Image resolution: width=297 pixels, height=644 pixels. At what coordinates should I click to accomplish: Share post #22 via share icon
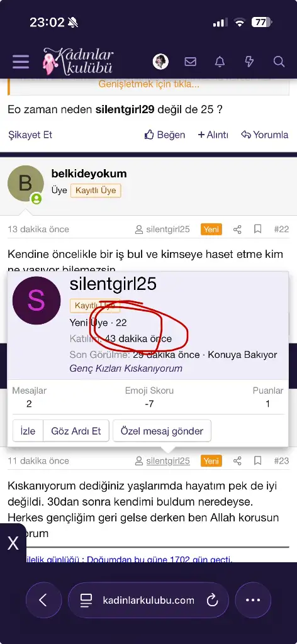point(237,229)
